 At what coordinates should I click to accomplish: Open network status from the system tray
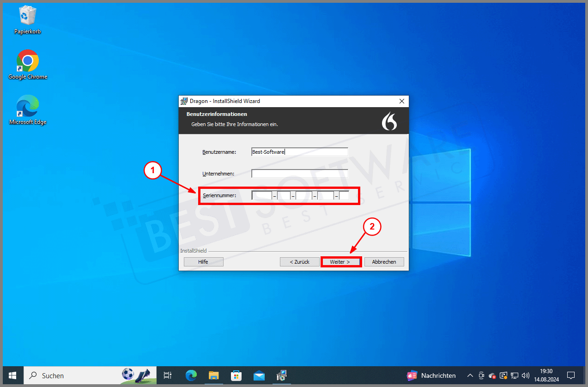[x=514, y=375]
